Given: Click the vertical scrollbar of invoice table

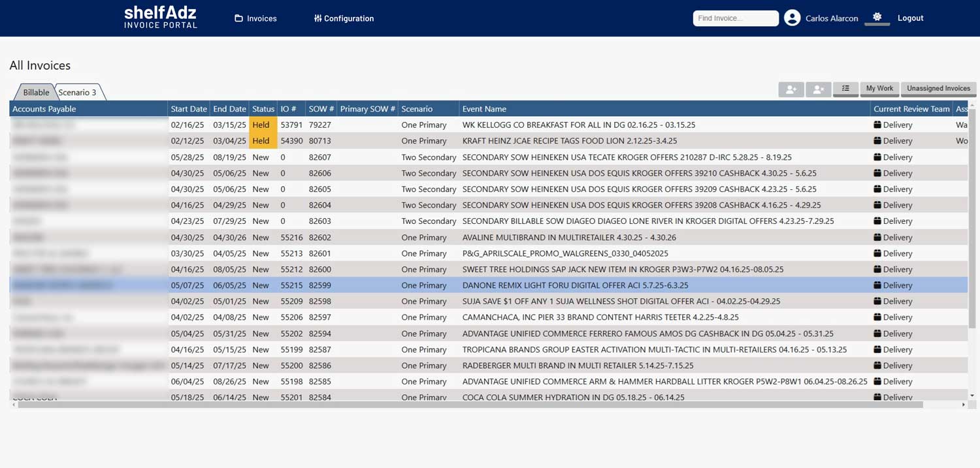Looking at the screenshot, I should click(x=972, y=219).
